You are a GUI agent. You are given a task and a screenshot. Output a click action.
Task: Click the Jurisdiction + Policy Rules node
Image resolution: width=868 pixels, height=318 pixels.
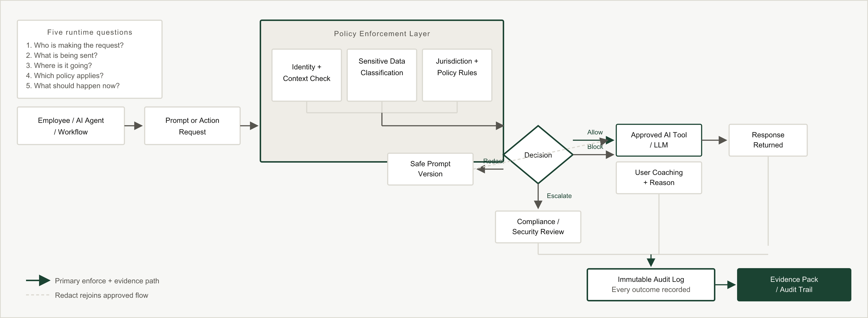[457, 75]
